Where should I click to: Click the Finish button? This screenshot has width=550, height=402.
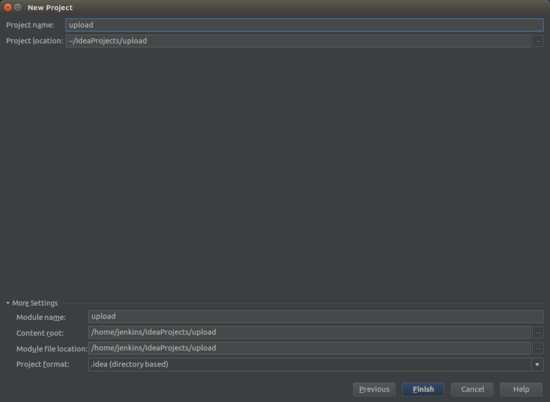point(423,389)
